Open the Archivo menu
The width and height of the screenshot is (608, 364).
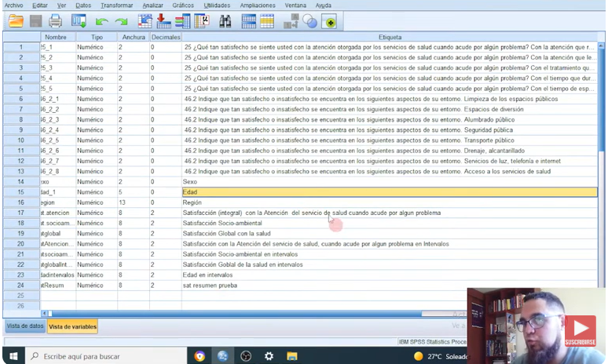[x=13, y=5]
